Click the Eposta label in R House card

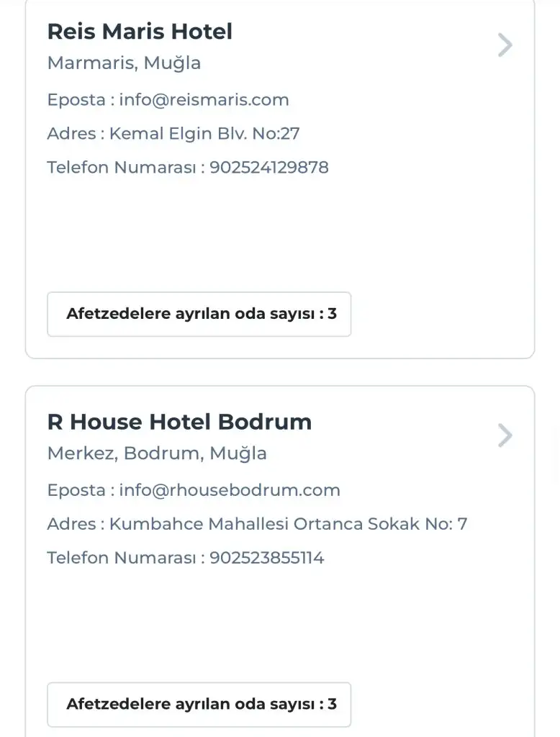[76, 490]
